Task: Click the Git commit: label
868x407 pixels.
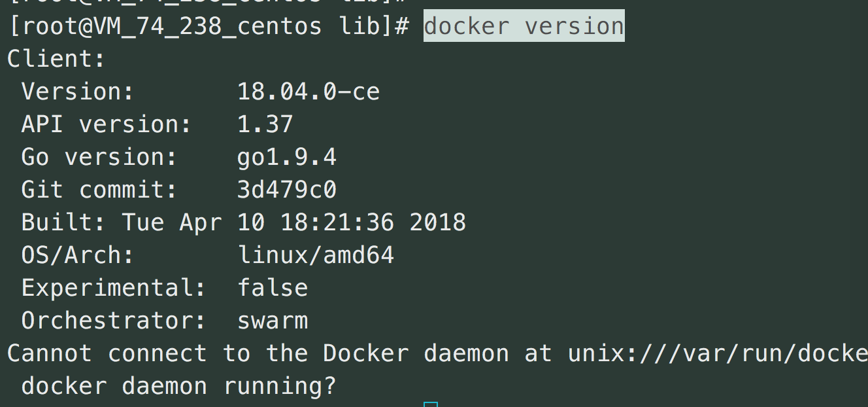Action: (x=99, y=190)
